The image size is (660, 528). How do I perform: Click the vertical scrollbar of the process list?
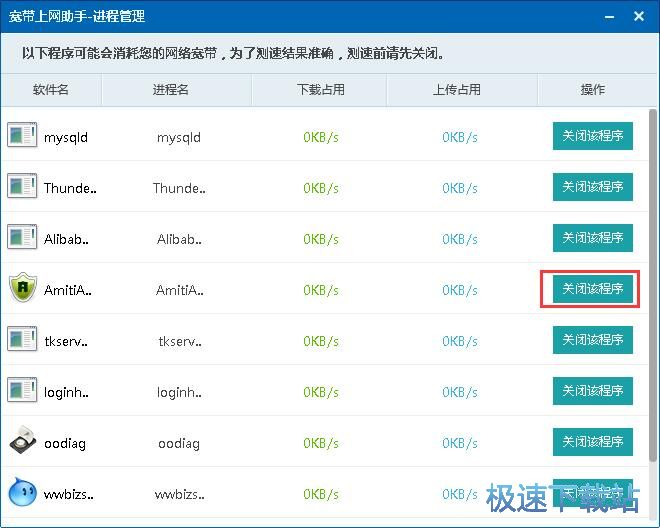pyautogui.click(x=653, y=286)
